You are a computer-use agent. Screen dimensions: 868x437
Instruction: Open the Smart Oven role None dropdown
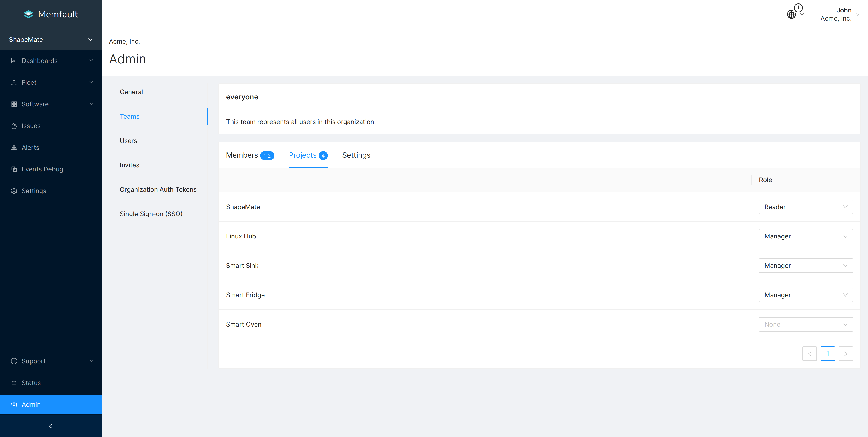[805, 324]
